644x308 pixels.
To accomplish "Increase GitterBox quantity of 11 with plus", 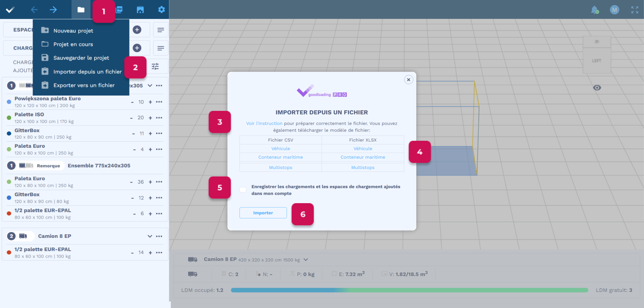I will click(150, 134).
